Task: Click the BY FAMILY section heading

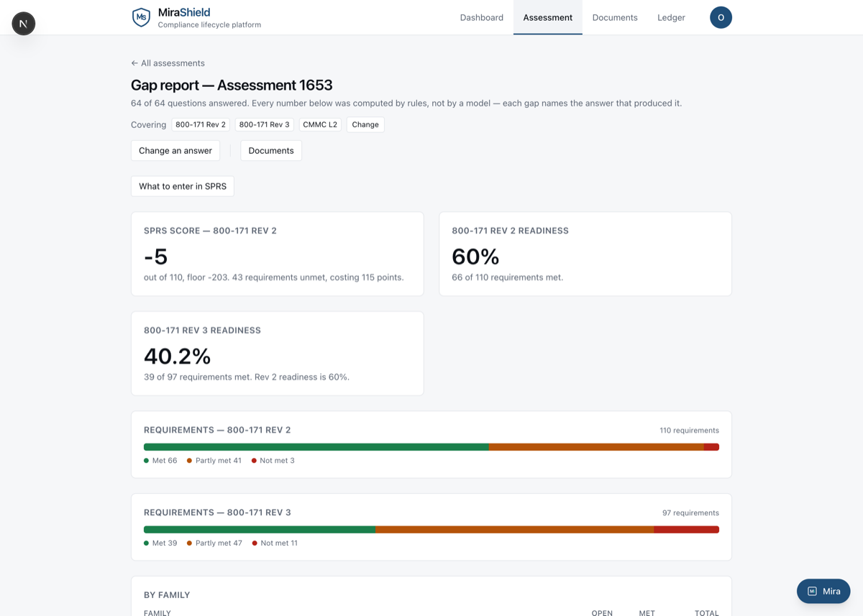Action: pyautogui.click(x=167, y=595)
